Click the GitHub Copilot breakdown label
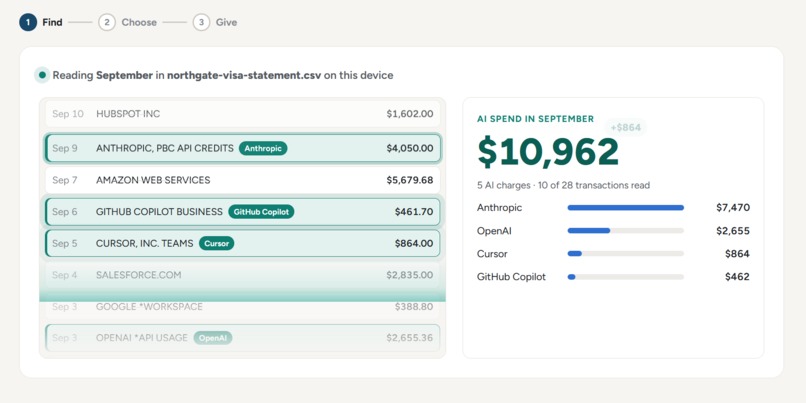Image resolution: width=806 pixels, height=403 pixels. (511, 277)
